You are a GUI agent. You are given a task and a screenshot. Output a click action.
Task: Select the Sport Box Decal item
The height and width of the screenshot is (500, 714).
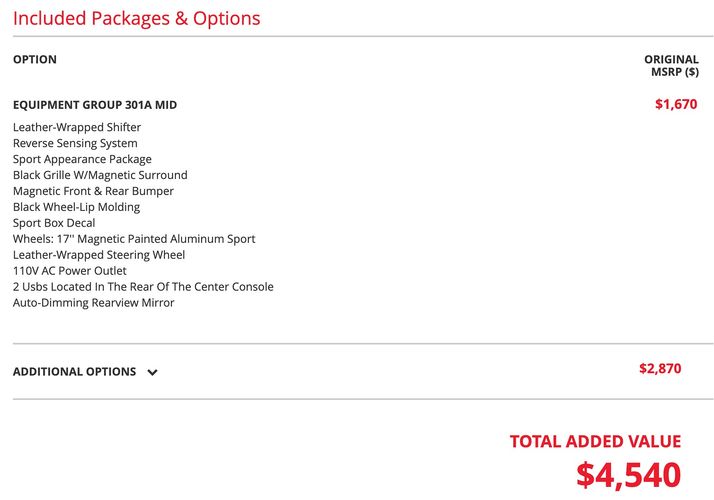[54, 223]
